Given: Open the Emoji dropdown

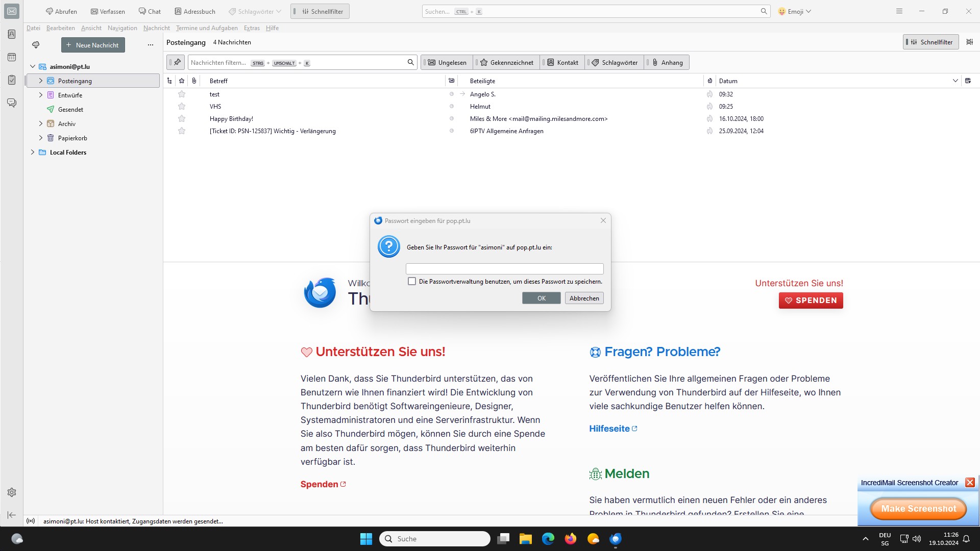Looking at the screenshot, I should click(x=795, y=11).
